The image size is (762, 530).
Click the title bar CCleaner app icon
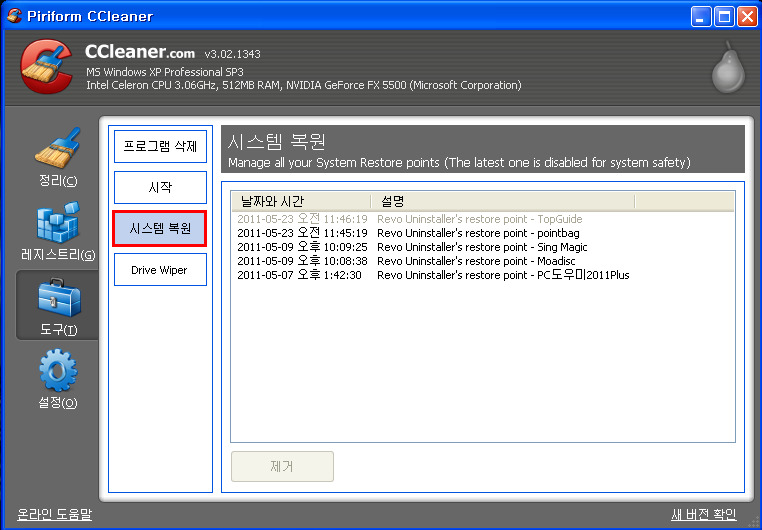click(15, 16)
